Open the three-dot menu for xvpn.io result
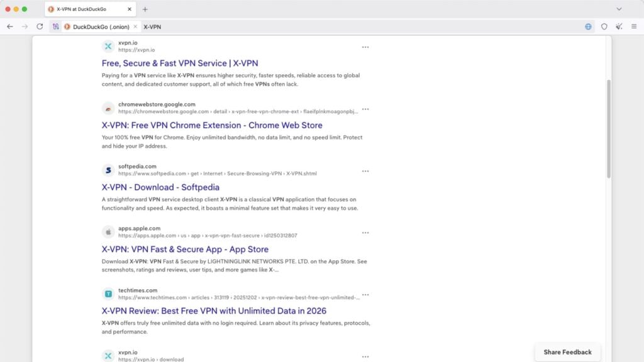644x362 pixels. (365, 47)
